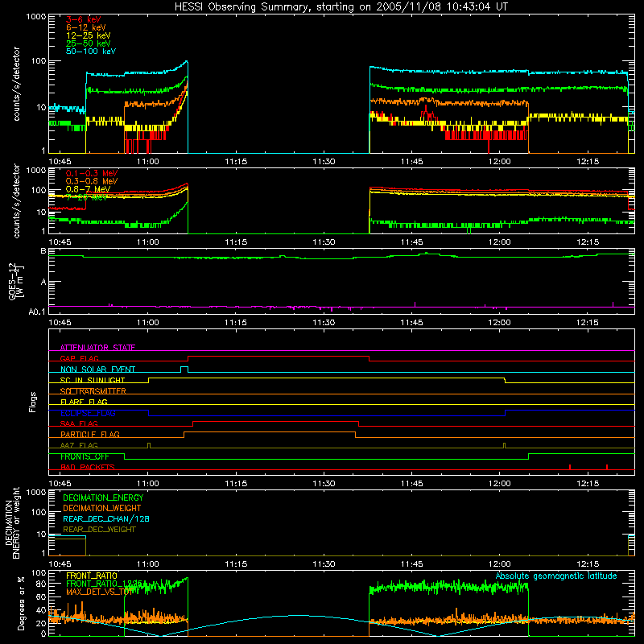This screenshot has width=644, height=644.
Task: Click the FRONT_RATIO_1225 legend entry
Action: click(104, 584)
